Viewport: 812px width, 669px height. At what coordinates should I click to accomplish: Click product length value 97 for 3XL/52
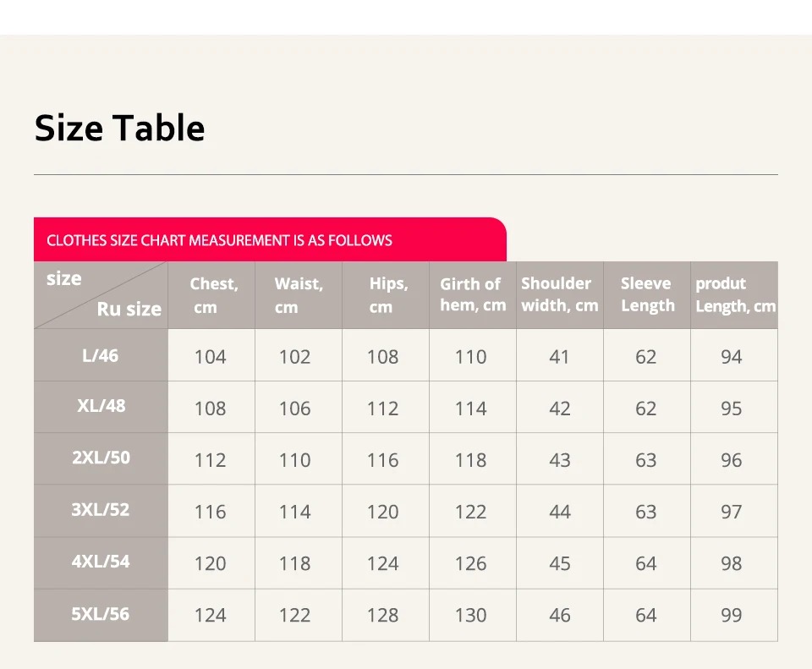pos(731,512)
